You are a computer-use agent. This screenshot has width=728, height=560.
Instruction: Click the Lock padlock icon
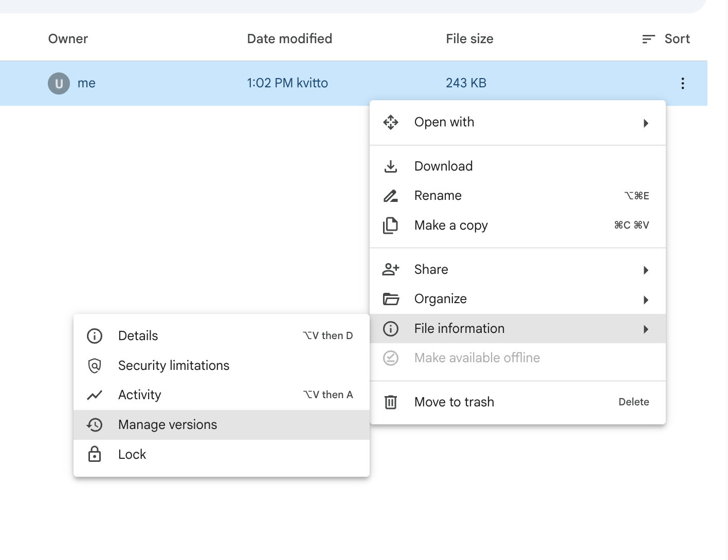(x=95, y=454)
